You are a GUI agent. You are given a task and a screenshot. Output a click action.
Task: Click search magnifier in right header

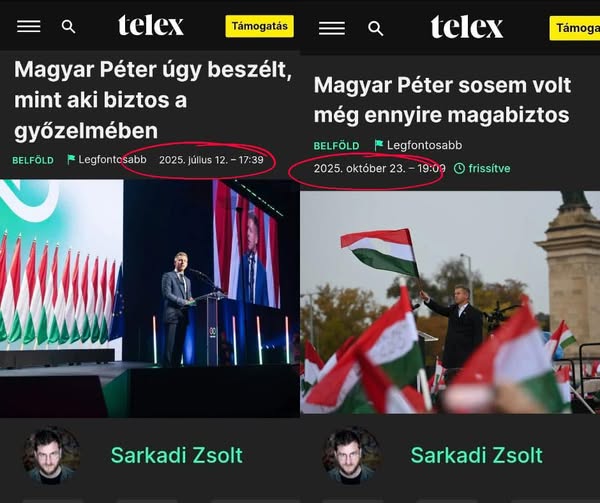[x=375, y=28]
